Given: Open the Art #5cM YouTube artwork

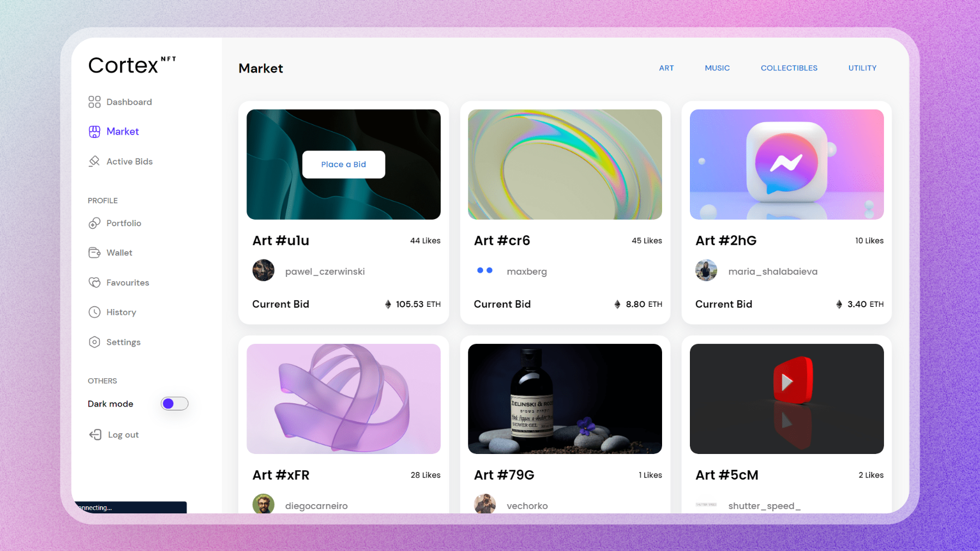Looking at the screenshot, I should coord(786,399).
